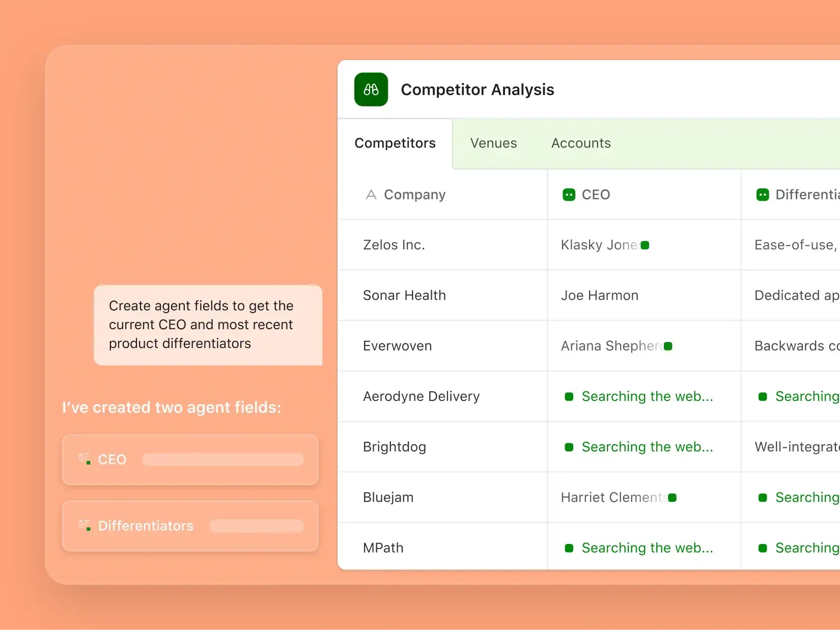Click the green dot in MPath's CEO cell
Viewport: 840px width, 630px height.
coord(569,548)
